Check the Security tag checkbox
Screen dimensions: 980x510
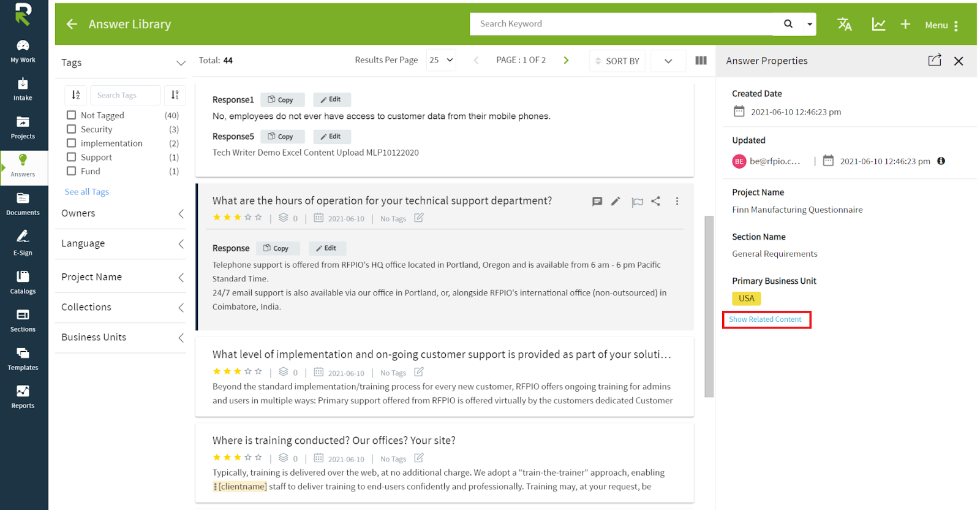coord(72,129)
